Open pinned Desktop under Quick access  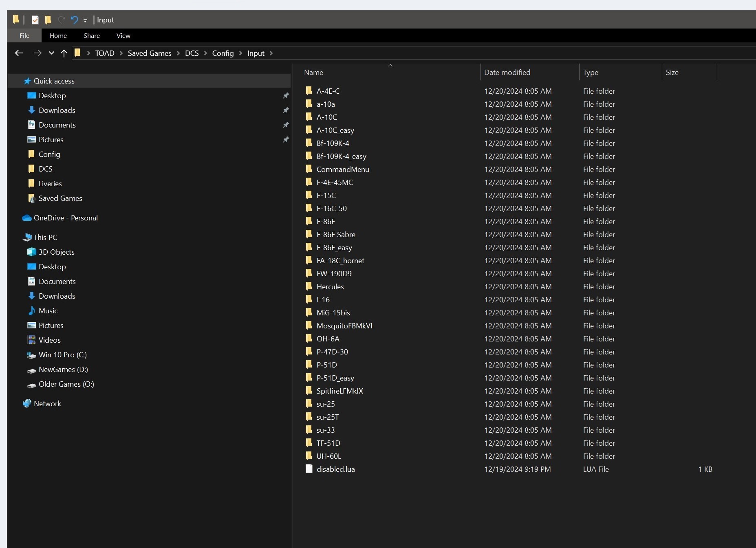(x=52, y=95)
